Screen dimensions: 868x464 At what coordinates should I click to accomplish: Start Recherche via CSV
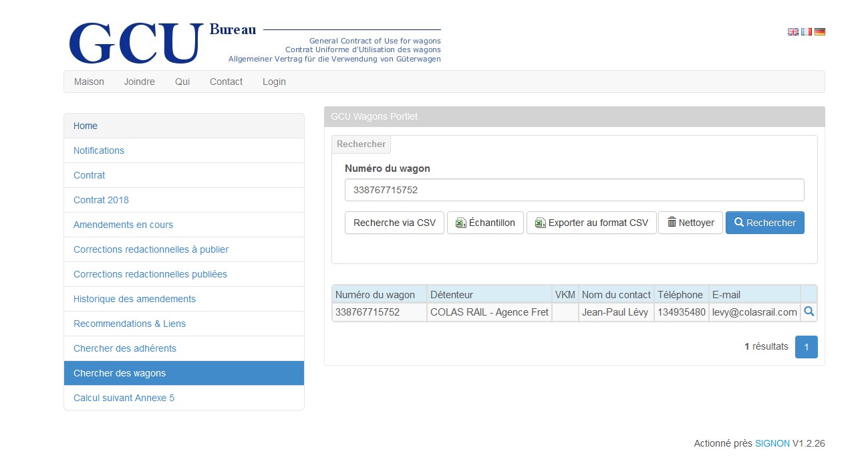pos(394,223)
